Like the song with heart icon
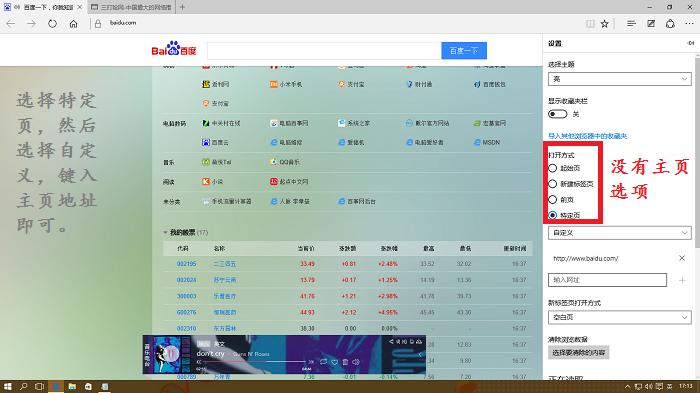 click(334, 362)
